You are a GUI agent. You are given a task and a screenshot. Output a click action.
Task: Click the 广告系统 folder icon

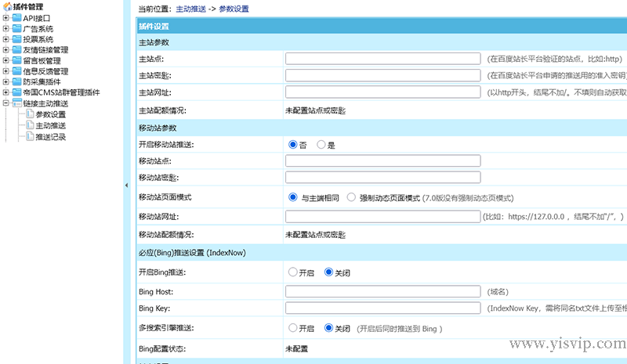(x=16, y=28)
